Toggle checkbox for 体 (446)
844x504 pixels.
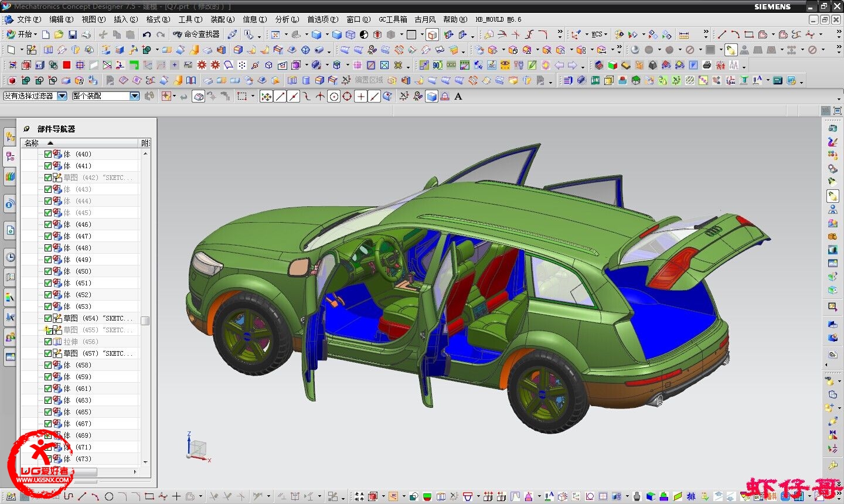point(48,224)
